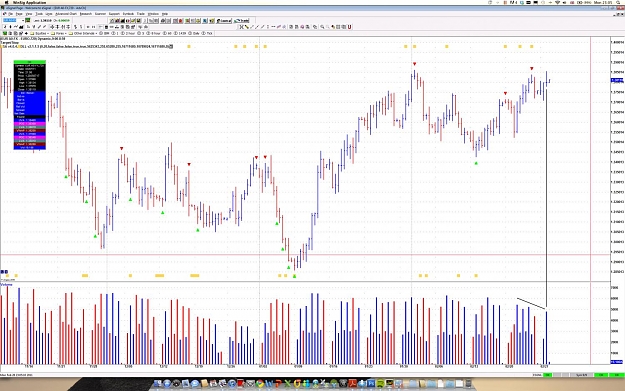Open the Apple menu
The image size is (625, 391).
[x=6, y=2]
